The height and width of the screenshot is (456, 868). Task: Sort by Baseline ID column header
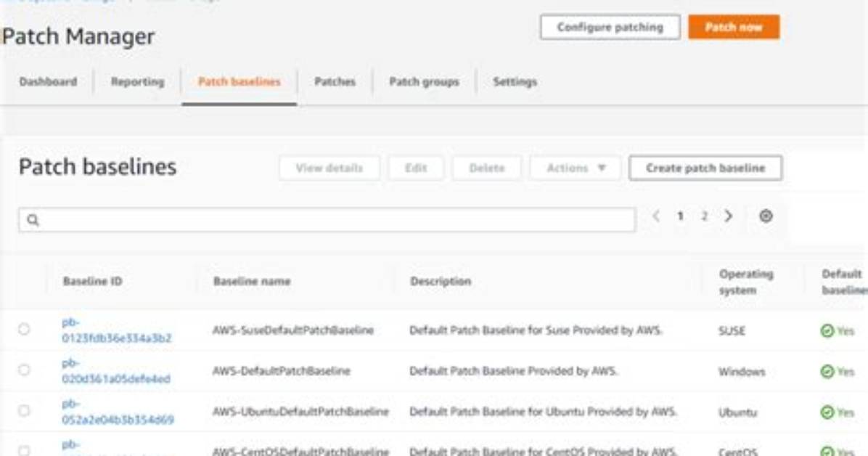tap(92, 282)
